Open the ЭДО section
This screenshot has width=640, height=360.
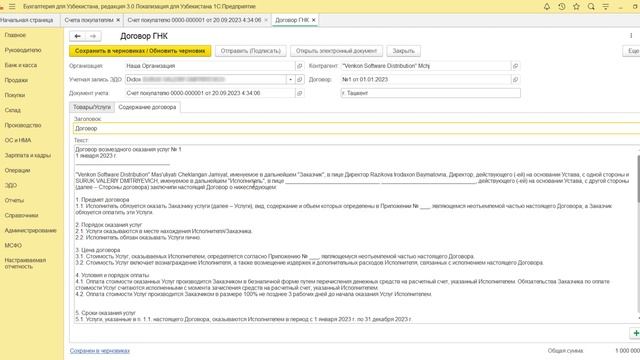tap(11, 185)
